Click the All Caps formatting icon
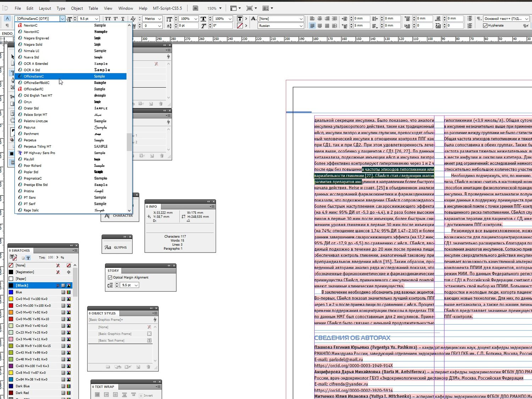Viewport: 532px width, 399px height. [x=108, y=19]
